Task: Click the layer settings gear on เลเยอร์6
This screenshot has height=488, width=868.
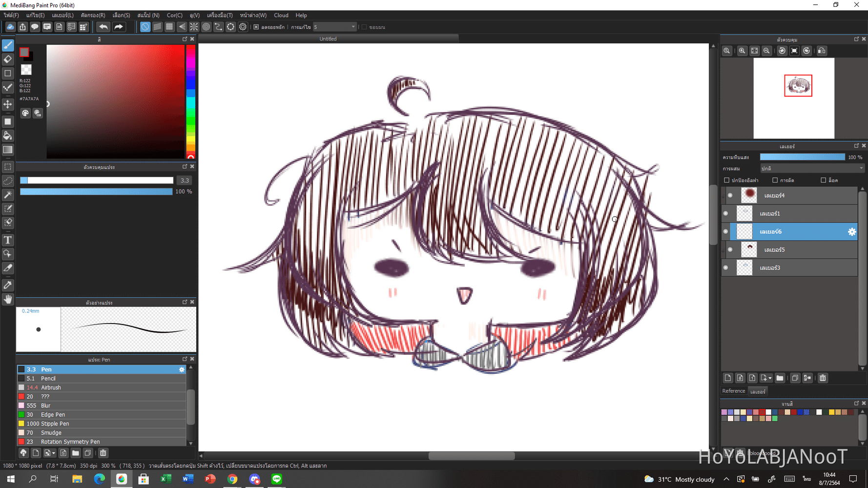Action: 852,232
